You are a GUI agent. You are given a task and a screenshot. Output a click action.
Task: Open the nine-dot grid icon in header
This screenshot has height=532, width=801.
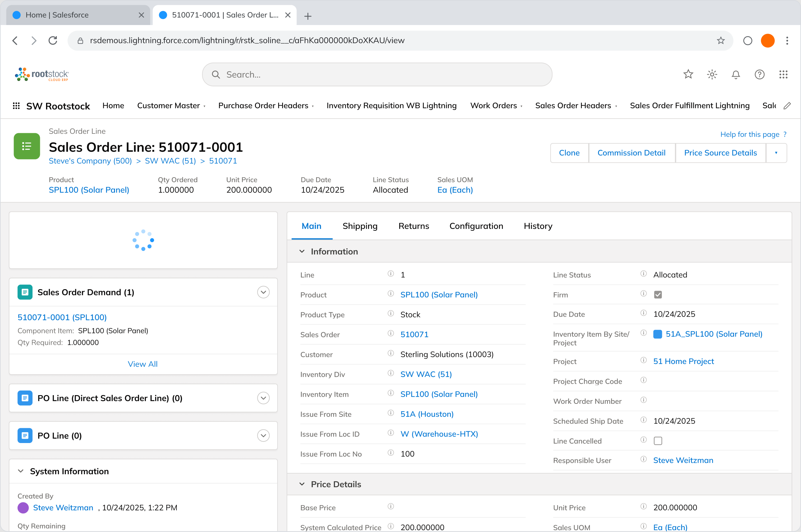point(783,74)
